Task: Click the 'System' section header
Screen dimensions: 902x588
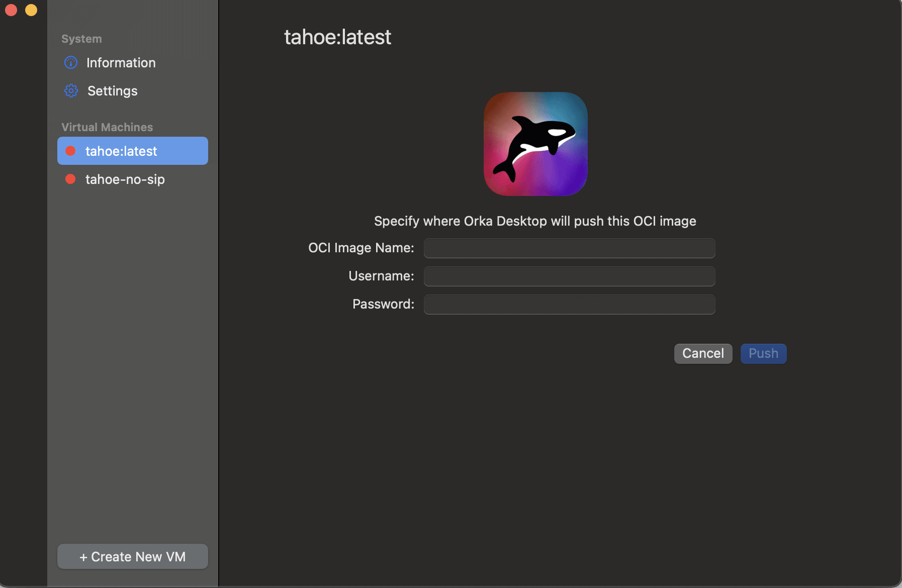Action: [x=81, y=39]
